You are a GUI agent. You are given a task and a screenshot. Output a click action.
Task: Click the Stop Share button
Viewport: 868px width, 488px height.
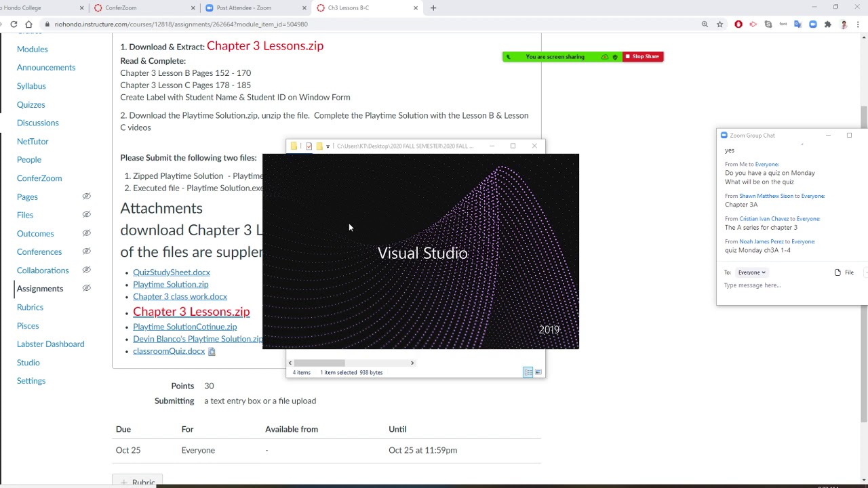(642, 57)
